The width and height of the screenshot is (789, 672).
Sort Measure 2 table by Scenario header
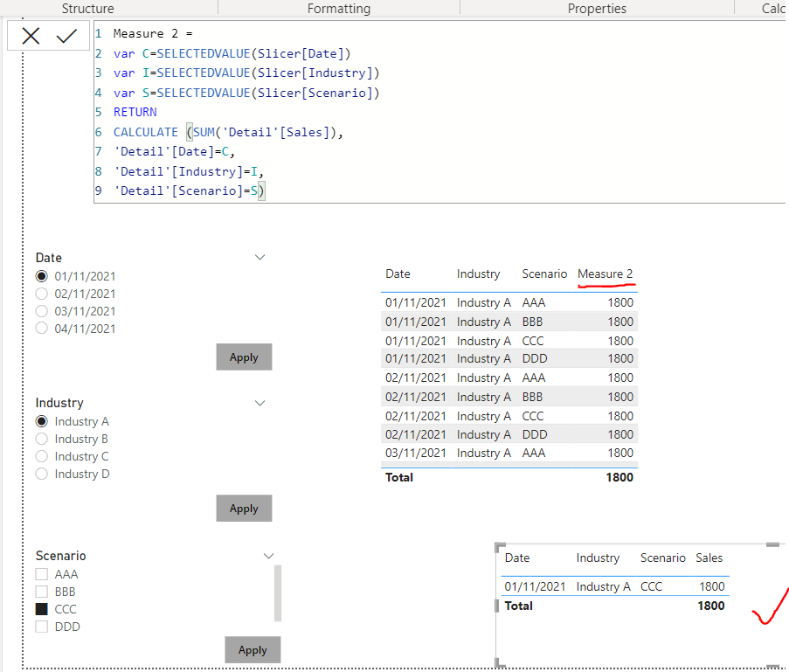tap(544, 274)
